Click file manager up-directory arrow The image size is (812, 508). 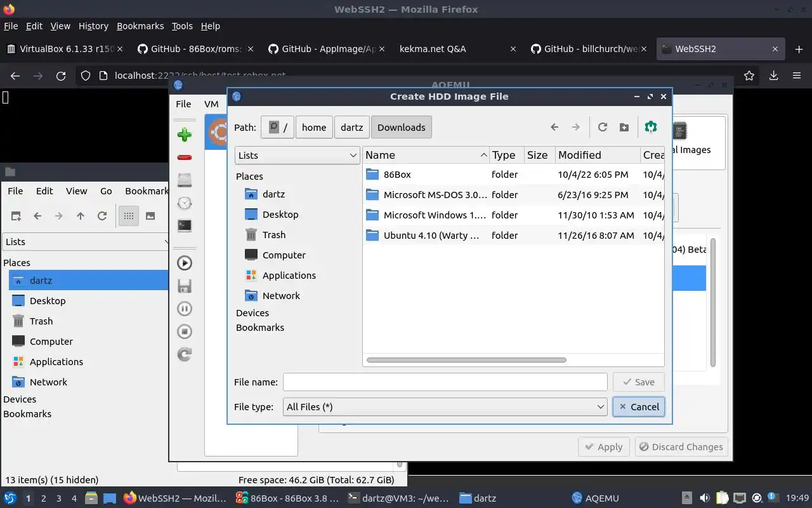[81, 216]
